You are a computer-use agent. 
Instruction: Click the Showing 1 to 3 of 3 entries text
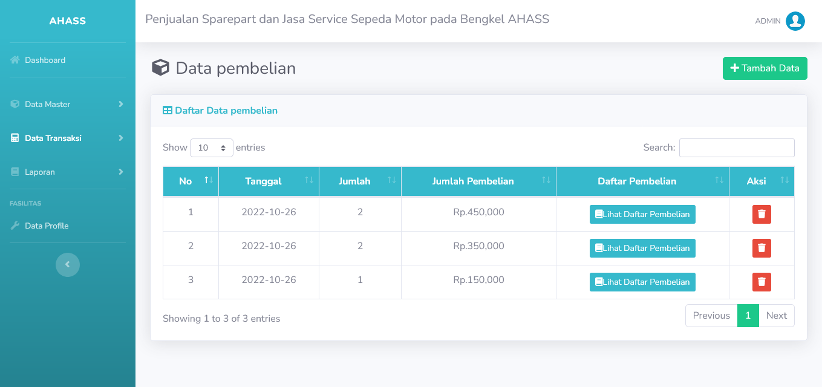221,319
